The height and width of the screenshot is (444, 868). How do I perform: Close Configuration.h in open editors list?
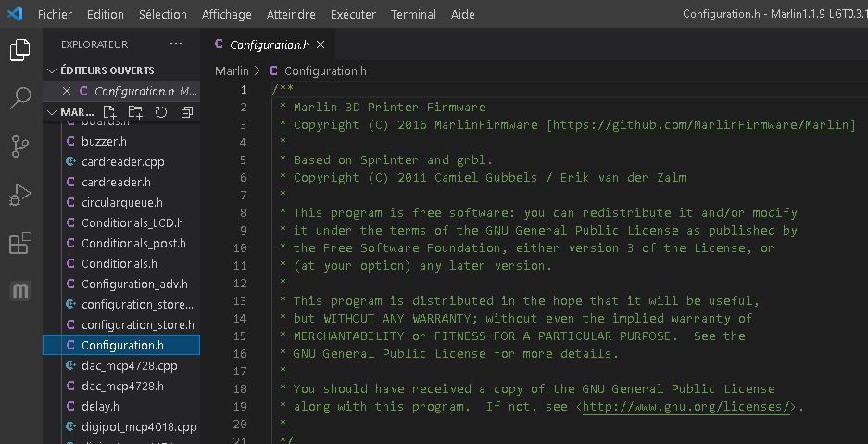click(67, 91)
